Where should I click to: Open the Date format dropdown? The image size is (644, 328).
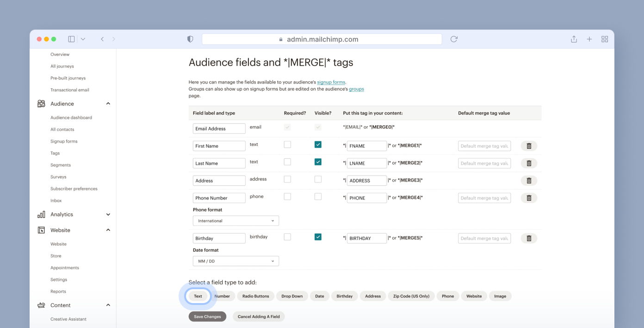click(235, 261)
